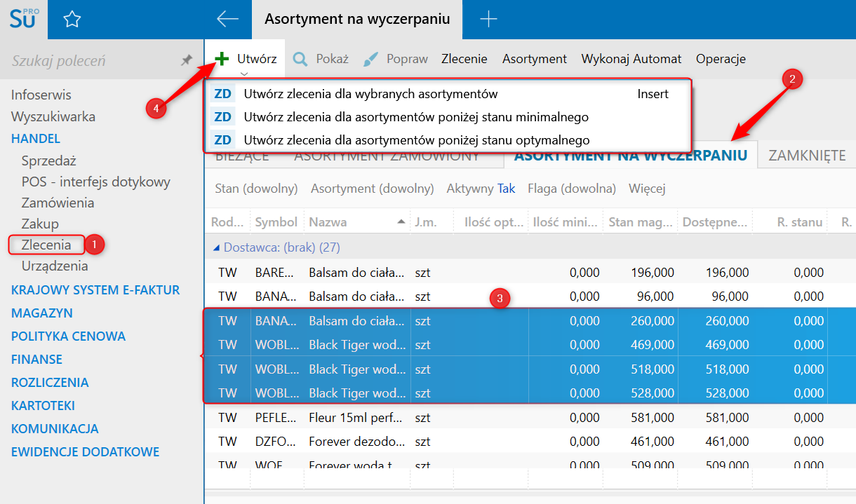This screenshot has width=856, height=504.
Task: Open the Operacje menu
Action: [721, 59]
